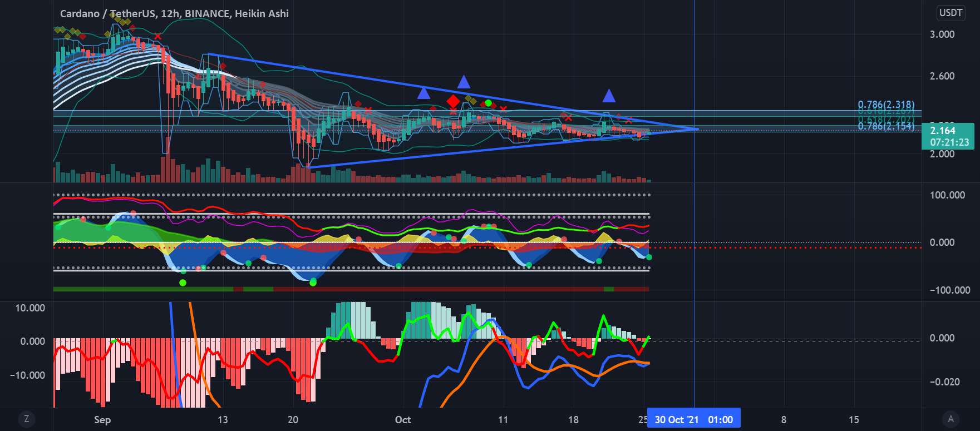This screenshot has height=431, width=980.
Task: Click the 100.000 oscillator scale label
Action: pos(948,195)
